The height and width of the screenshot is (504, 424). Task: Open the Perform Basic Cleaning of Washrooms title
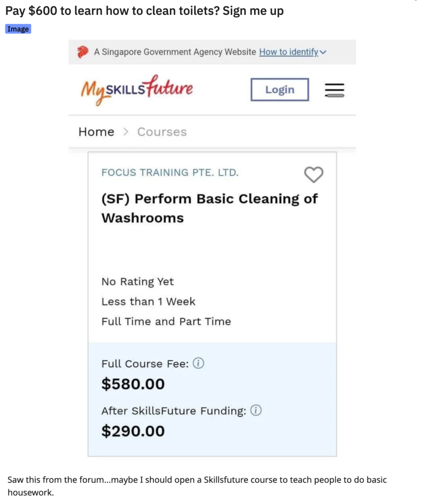(210, 208)
